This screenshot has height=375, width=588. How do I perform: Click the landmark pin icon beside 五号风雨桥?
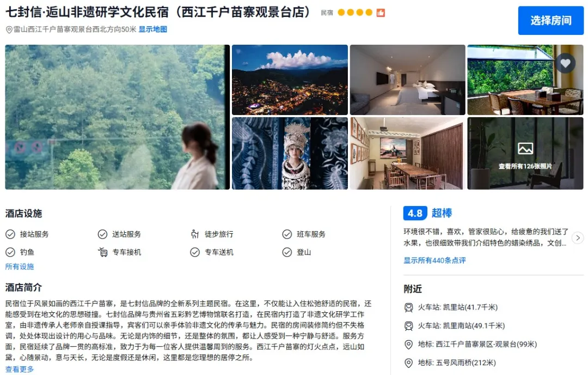pos(408,363)
